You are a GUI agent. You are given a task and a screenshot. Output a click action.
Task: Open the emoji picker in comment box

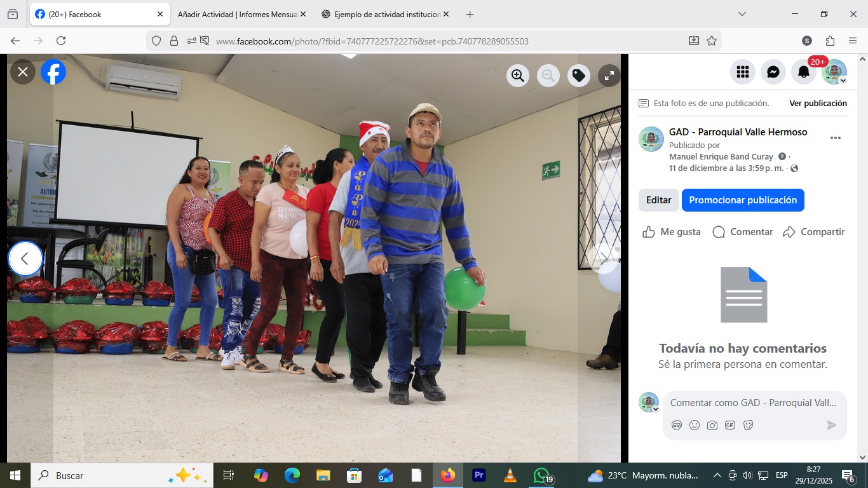[x=695, y=425]
